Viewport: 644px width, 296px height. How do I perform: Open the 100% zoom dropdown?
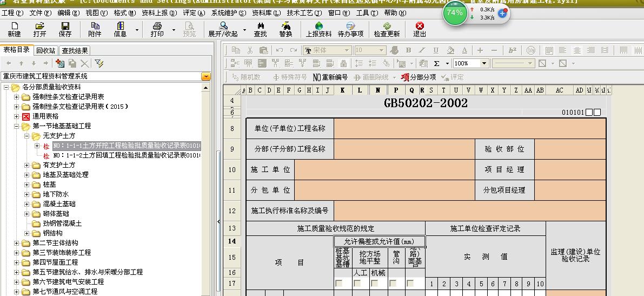[484, 63]
